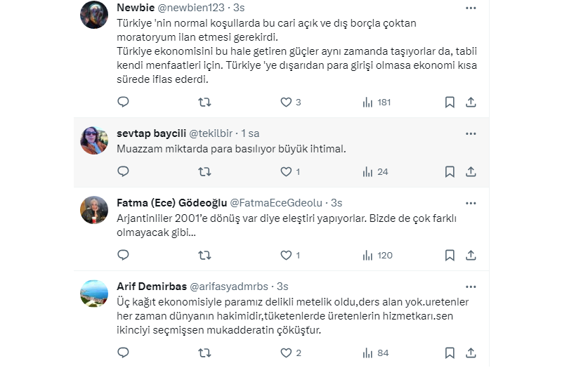The width and height of the screenshot is (588, 368).
Task: View analytics of sevtap baycili's tweet
Action: click(367, 172)
